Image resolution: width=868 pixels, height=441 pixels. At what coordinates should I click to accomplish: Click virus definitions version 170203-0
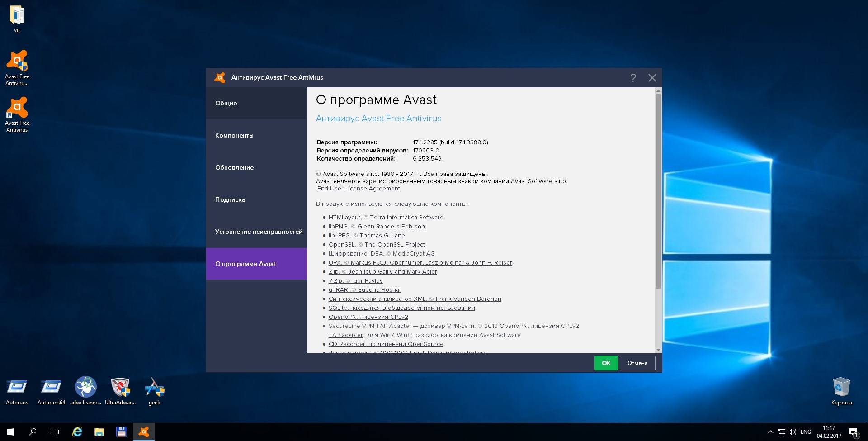point(426,151)
